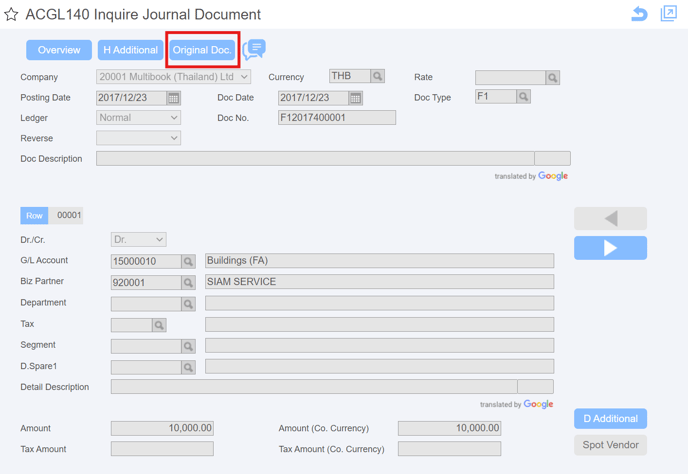Click the Tax search icon

click(x=159, y=325)
